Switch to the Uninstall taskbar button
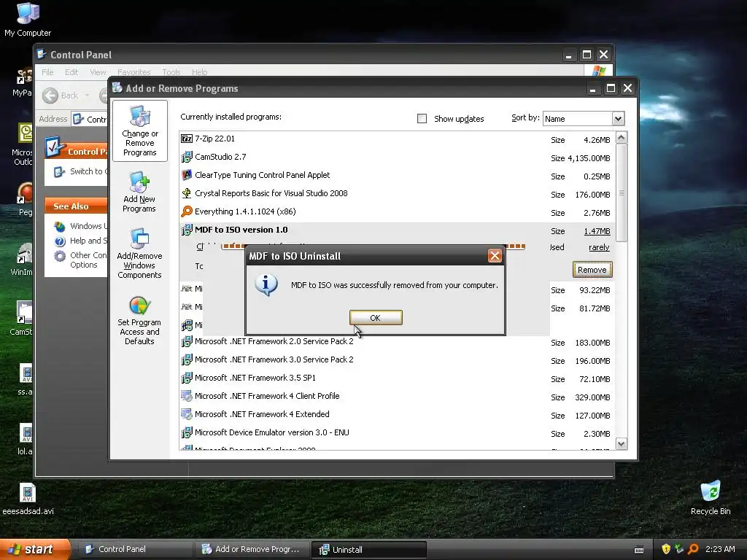 [x=368, y=550]
